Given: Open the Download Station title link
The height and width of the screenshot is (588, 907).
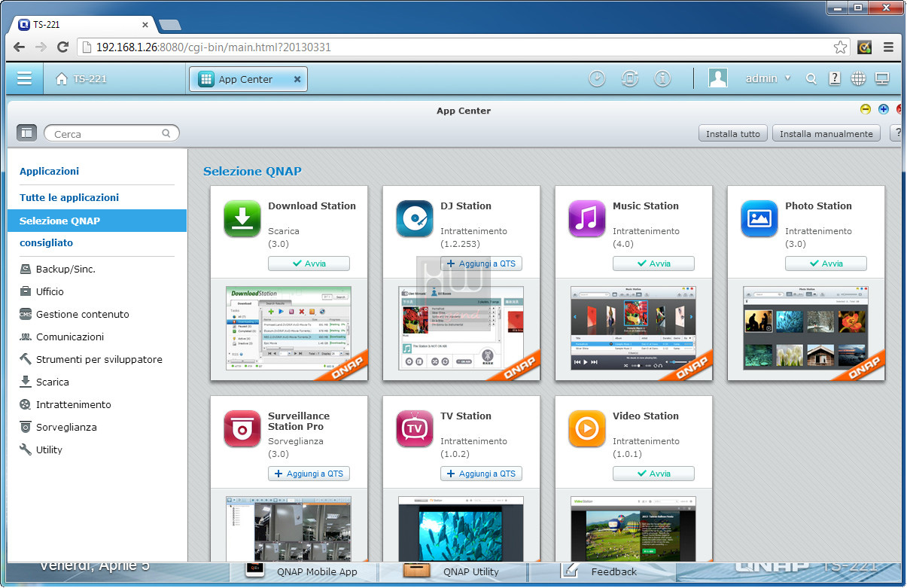Looking at the screenshot, I should [x=312, y=206].
